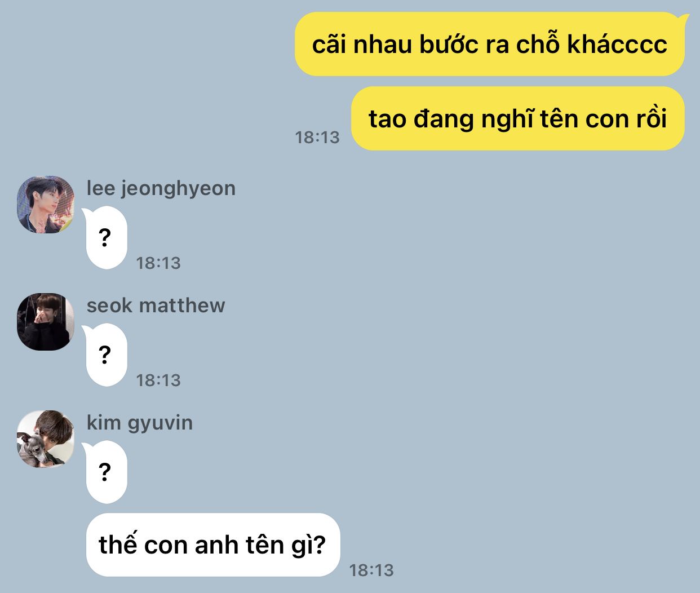Click the 18:13 timestamp by lee jeonghyeon's reply

pos(158,263)
